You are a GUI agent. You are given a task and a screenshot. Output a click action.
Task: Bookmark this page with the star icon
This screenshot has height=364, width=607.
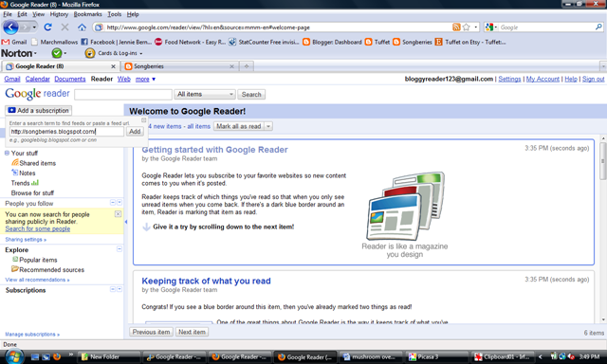tap(466, 27)
